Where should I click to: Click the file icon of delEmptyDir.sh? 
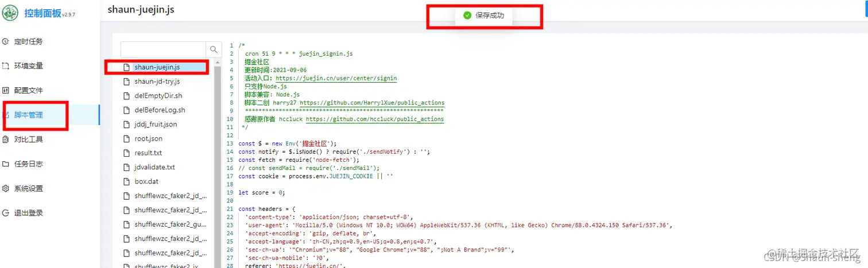coord(127,96)
